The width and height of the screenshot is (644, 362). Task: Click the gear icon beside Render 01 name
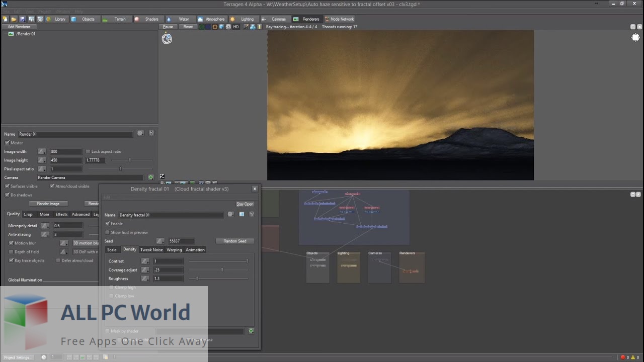(140, 133)
